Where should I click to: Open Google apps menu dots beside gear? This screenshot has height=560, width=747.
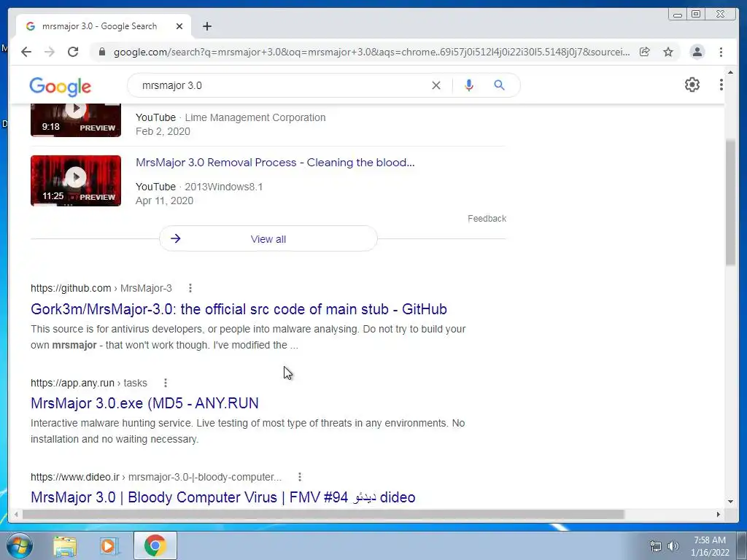[721, 85]
